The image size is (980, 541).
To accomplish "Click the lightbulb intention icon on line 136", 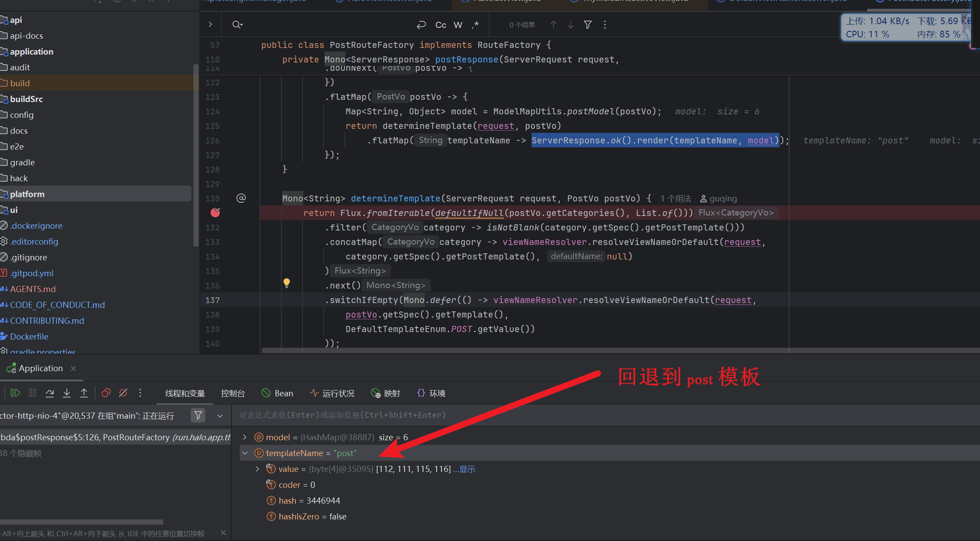I will pos(287,283).
